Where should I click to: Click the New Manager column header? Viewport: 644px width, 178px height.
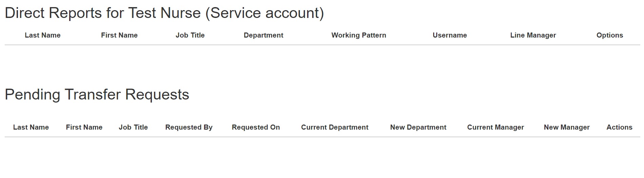[567, 127]
